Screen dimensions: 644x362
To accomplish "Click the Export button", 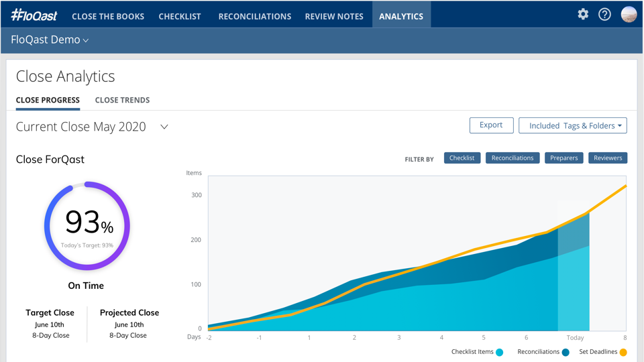I will click(x=491, y=125).
